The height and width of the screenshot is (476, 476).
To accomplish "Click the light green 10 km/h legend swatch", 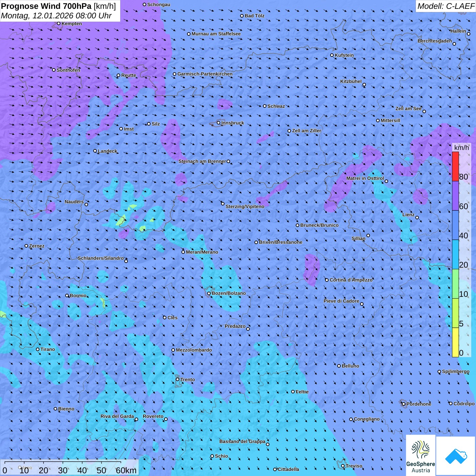I will click(455, 284).
